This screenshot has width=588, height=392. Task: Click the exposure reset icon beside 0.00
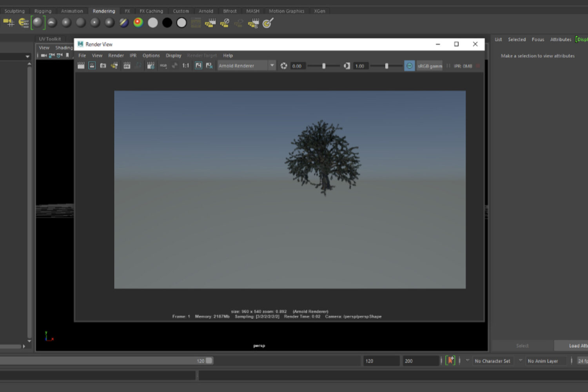tap(284, 66)
